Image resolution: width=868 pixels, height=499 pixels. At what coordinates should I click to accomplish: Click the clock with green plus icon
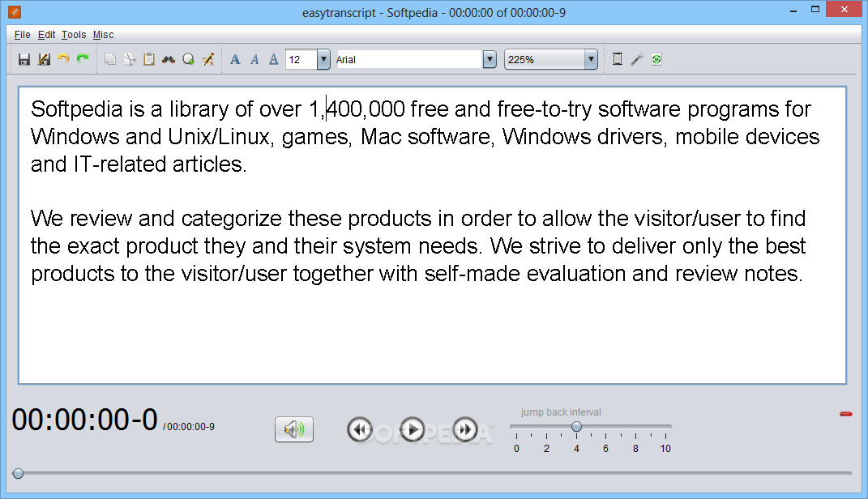pos(188,59)
